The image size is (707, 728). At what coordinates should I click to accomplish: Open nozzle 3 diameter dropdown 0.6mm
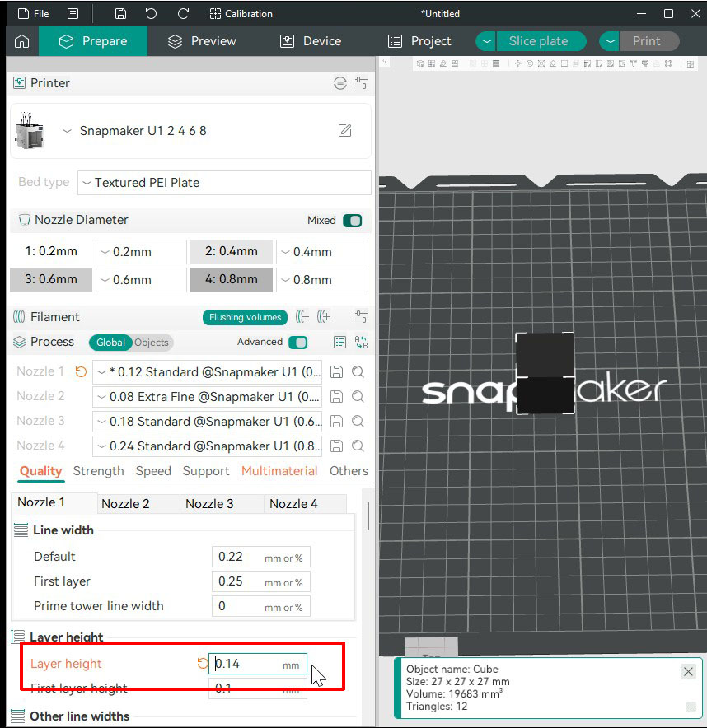tap(141, 279)
